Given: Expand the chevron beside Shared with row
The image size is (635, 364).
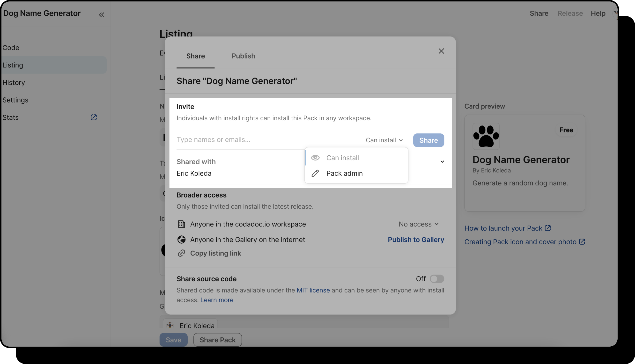Looking at the screenshot, I should [x=442, y=162].
